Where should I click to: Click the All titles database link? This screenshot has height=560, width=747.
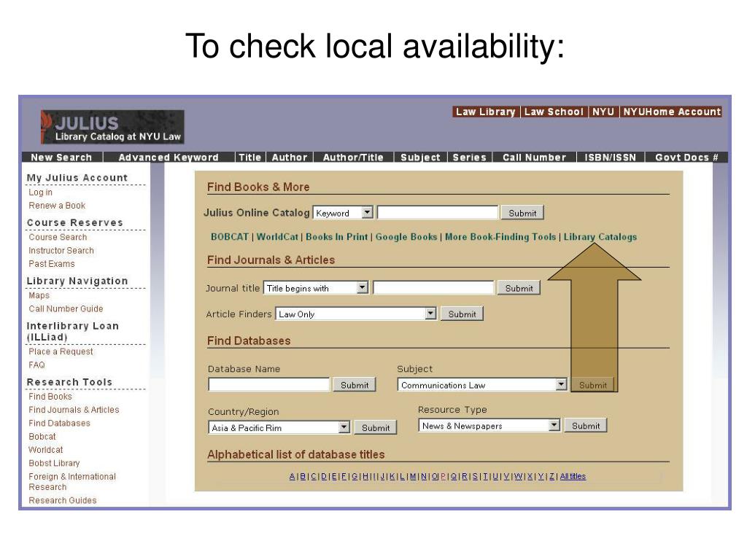573,476
